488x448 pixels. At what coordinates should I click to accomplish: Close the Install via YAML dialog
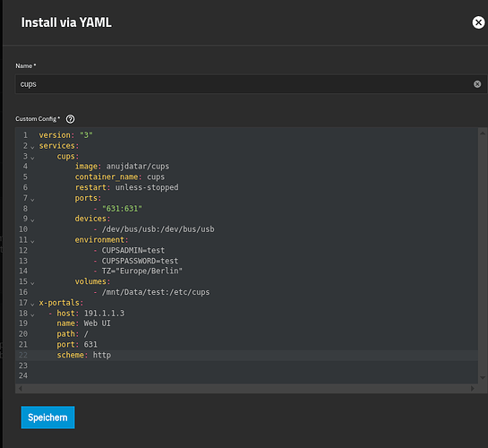point(478,22)
